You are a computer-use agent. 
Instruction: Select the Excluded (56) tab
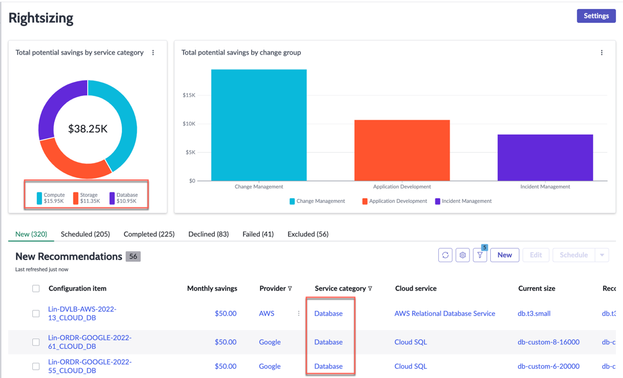click(308, 234)
